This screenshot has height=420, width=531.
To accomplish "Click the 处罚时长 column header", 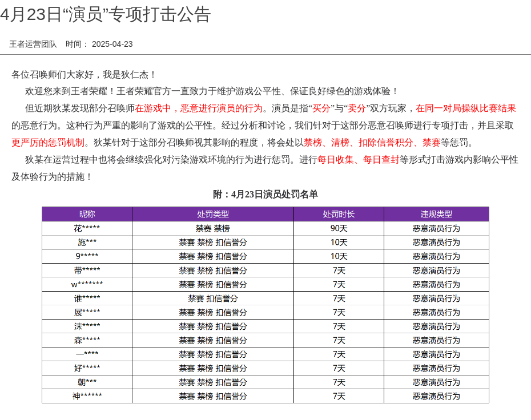I will click(339, 214).
